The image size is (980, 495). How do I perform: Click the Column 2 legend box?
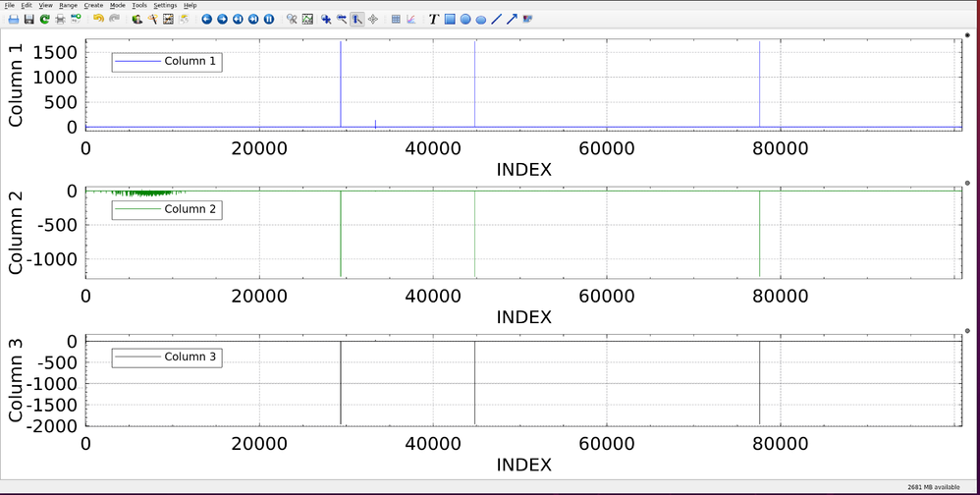(x=167, y=209)
